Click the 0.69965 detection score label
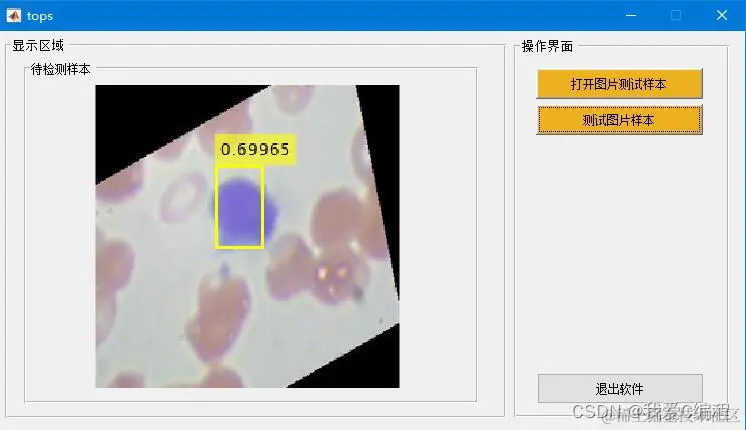Image resolution: width=746 pixels, height=430 pixels. pyautogui.click(x=255, y=149)
